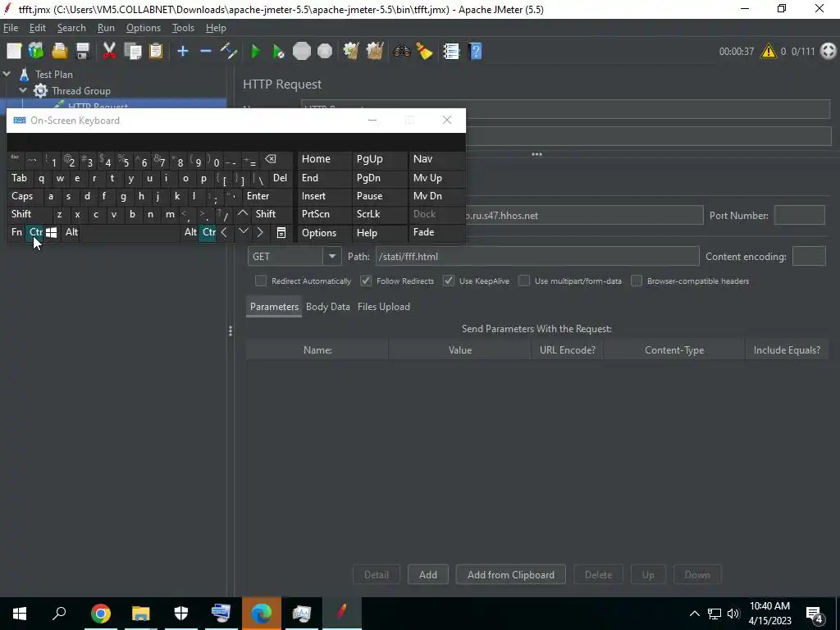Viewport: 840px width, 630px height.
Task: Enable Use multipart/form-data checkbox
Action: coord(524,281)
